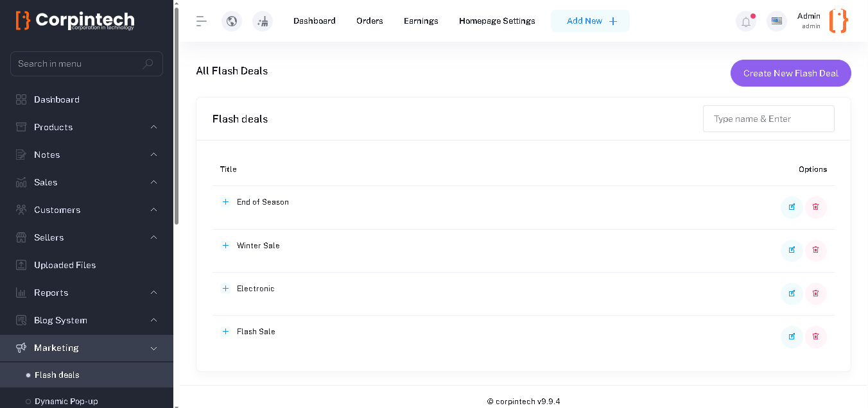Collapse the Marketing sidebar menu
The height and width of the screenshot is (408, 868).
pyautogui.click(x=87, y=348)
